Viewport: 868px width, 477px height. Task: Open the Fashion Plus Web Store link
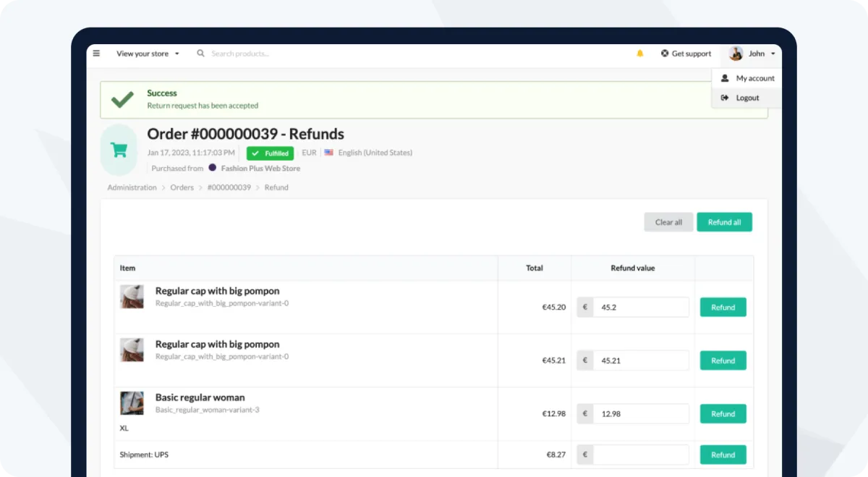tap(260, 169)
